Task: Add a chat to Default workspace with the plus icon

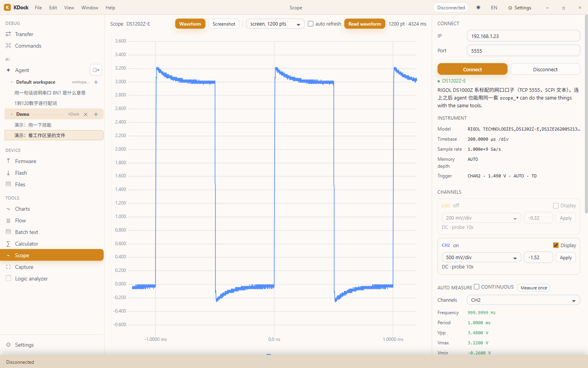Action: pos(96,82)
